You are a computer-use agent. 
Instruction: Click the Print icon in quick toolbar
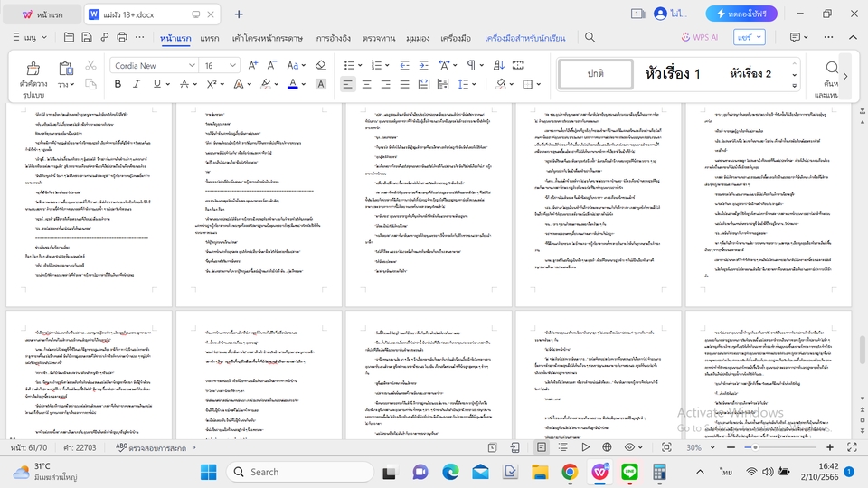tap(122, 37)
